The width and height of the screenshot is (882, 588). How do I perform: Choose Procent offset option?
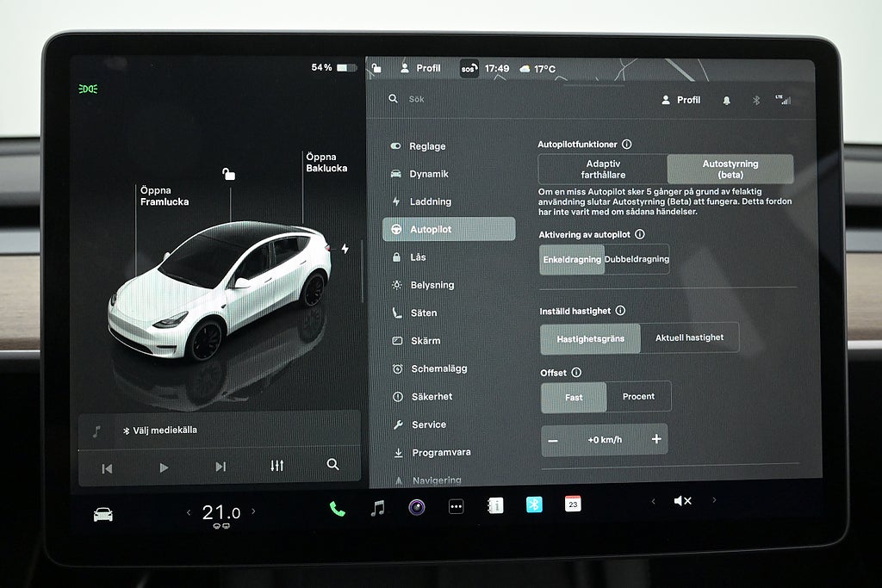[x=638, y=397]
